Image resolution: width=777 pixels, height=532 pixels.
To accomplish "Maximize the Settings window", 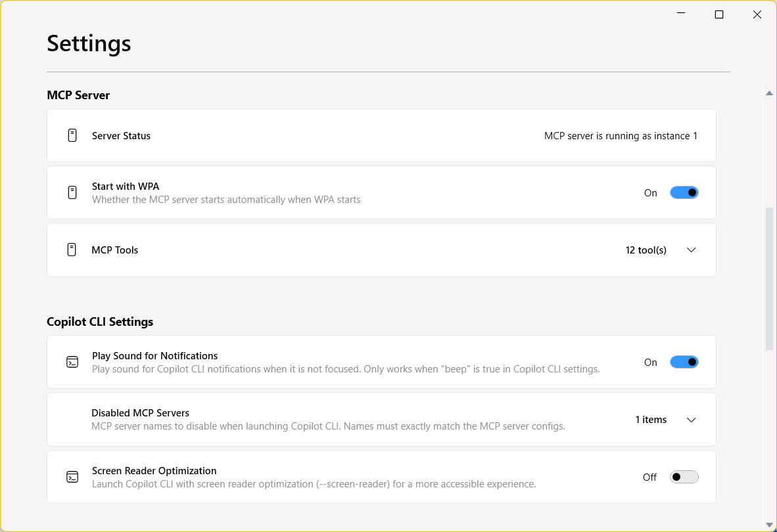I will pos(719,14).
